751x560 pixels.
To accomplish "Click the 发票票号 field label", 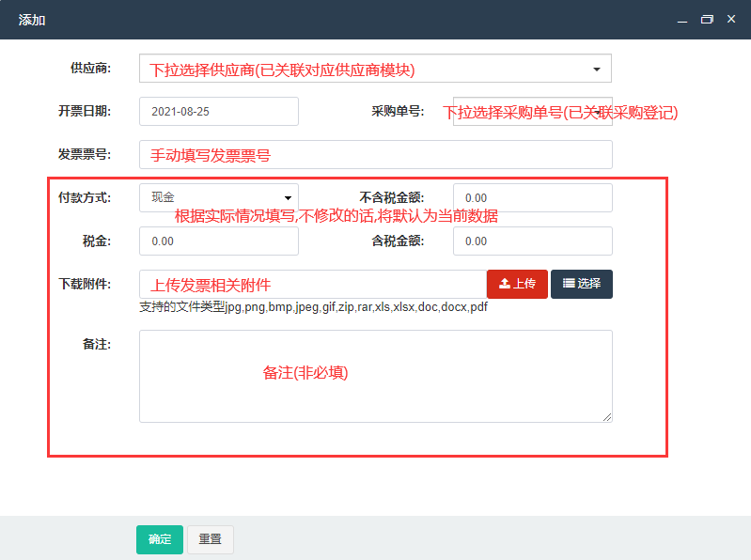I will tap(85, 155).
